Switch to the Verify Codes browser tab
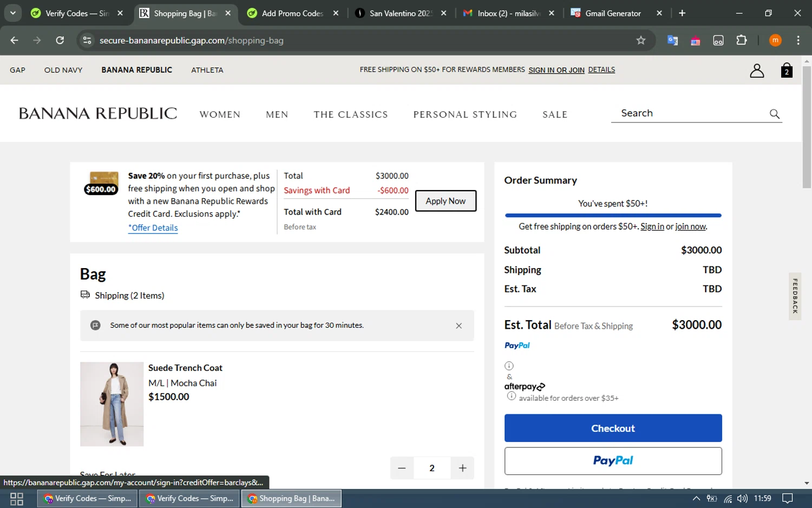 point(77,13)
